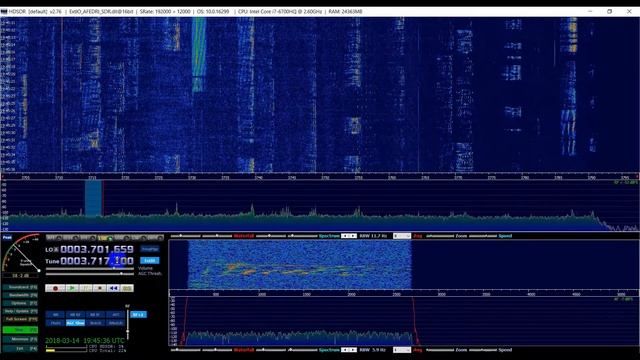Select ECSS demodulation mode
This screenshot has width=640, height=360.
[71, 238]
